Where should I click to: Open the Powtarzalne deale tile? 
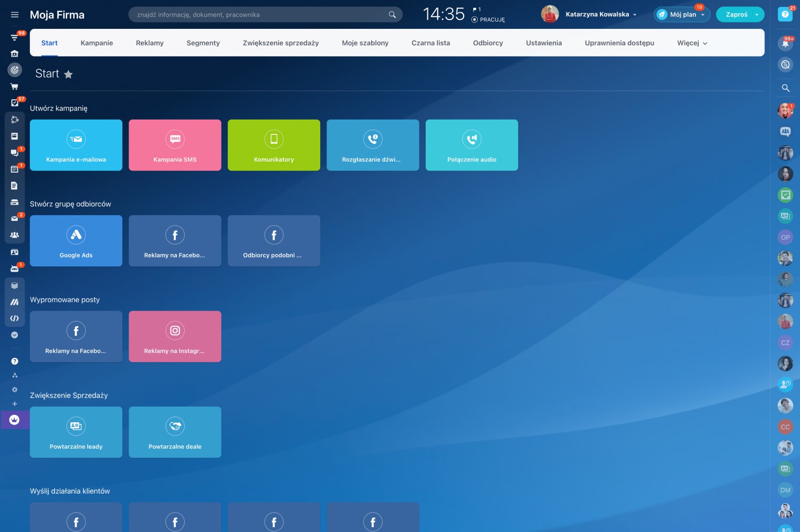(175, 432)
